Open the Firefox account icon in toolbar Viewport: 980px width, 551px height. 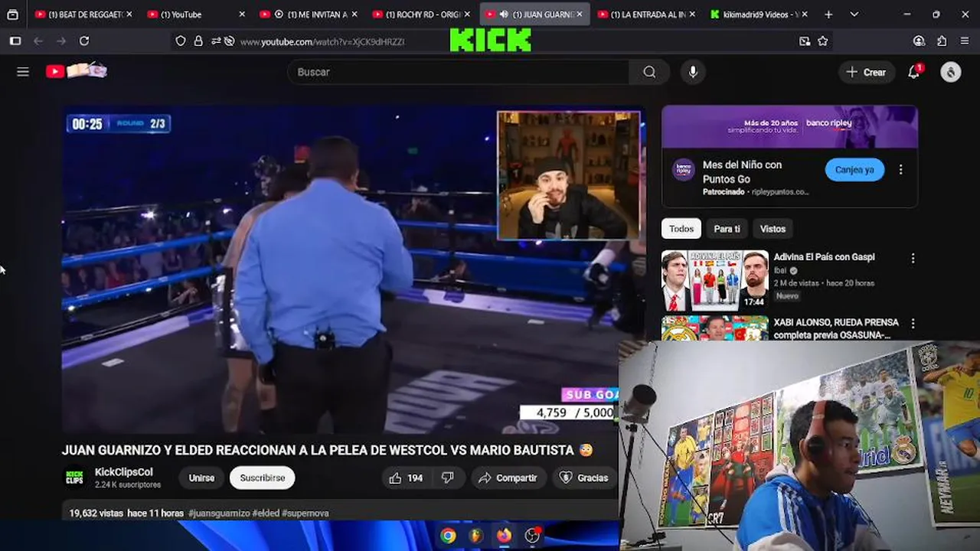(919, 41)
